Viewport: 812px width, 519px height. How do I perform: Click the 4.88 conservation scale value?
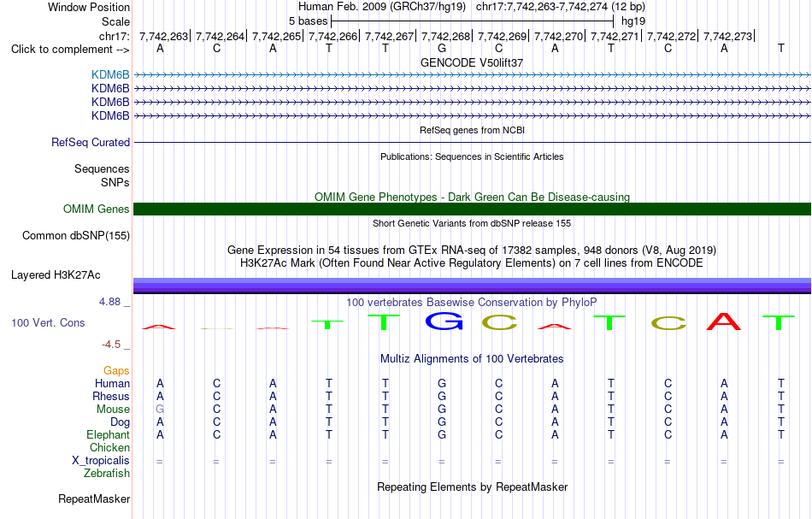coord(109,302)
